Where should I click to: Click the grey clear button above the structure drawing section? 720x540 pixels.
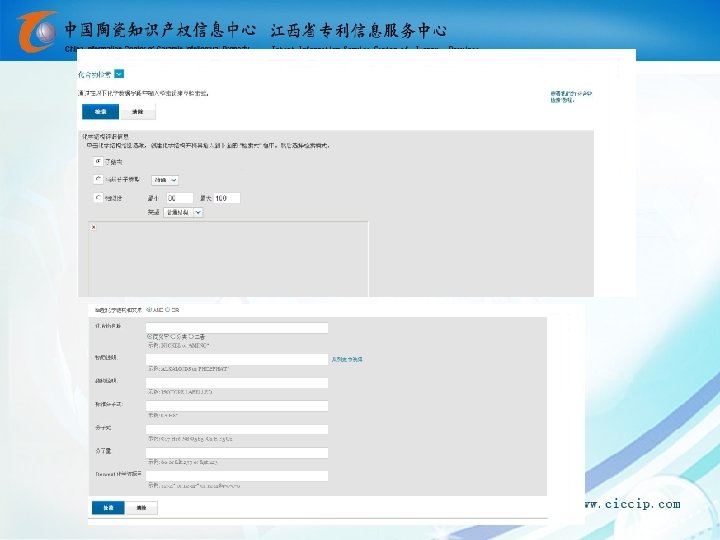tap(137, 112)
